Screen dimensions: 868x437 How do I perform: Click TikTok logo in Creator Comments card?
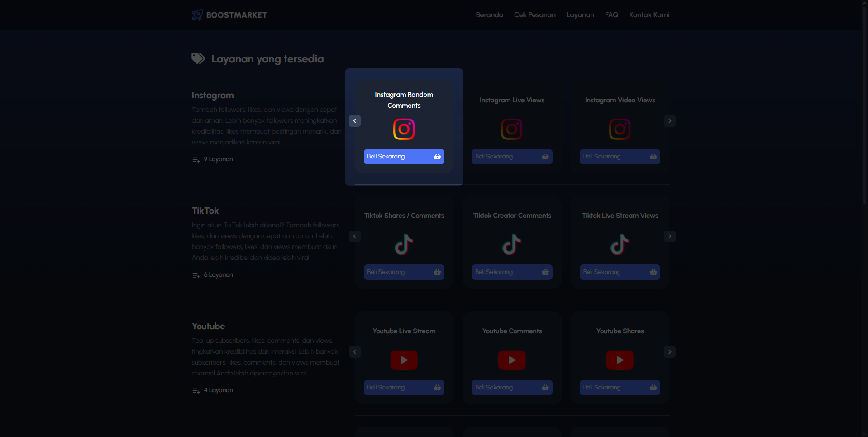coord(512,245)
